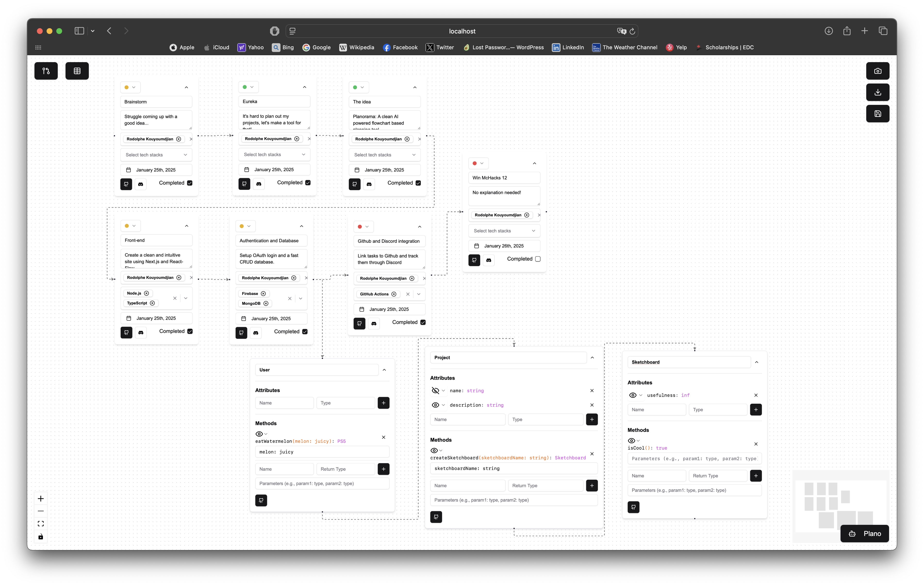
Task: Open tech stacks dropdown in Eureka card
Action: (x=274, y=154)
